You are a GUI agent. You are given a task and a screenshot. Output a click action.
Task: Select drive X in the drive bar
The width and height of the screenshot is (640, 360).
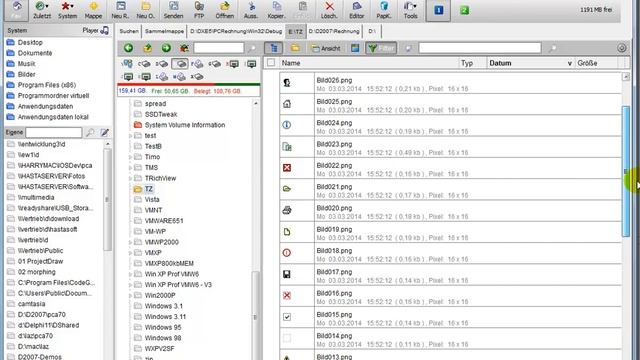[x=197, y=76]
